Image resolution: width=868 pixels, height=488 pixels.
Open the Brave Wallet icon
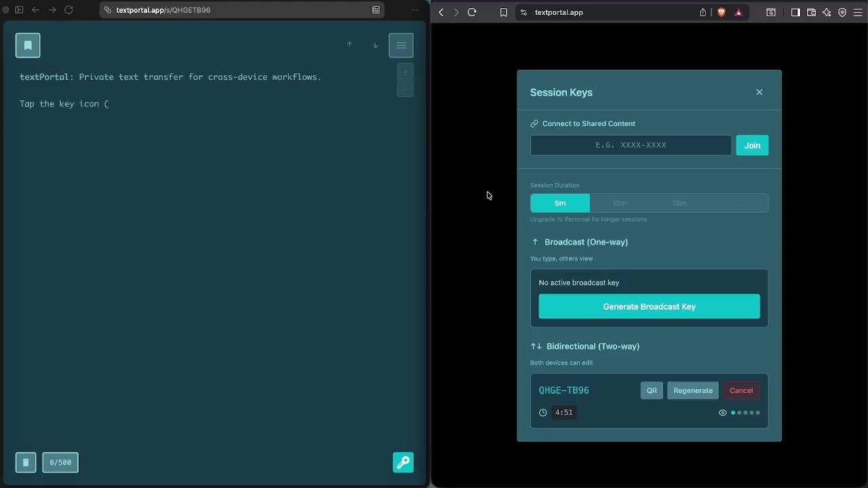point(811,12)
